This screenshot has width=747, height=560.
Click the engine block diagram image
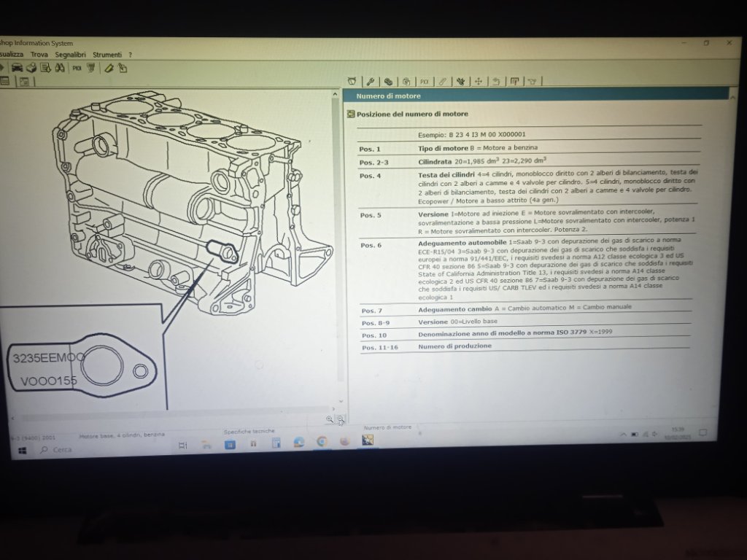coord(193,203)
